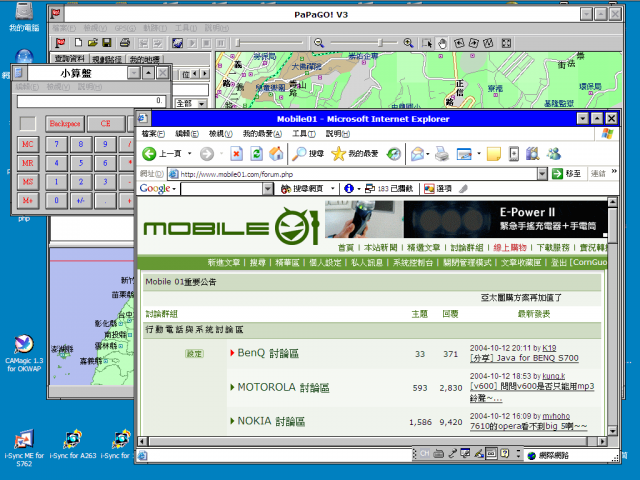Open file folder icon in PaPaGO toolbar
The image size is (640, 480).
tap(93, 43)
